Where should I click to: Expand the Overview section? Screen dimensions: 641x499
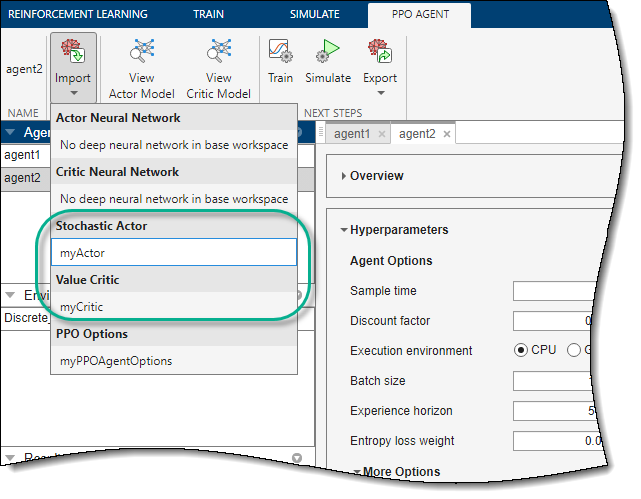[x=343, y=176]
